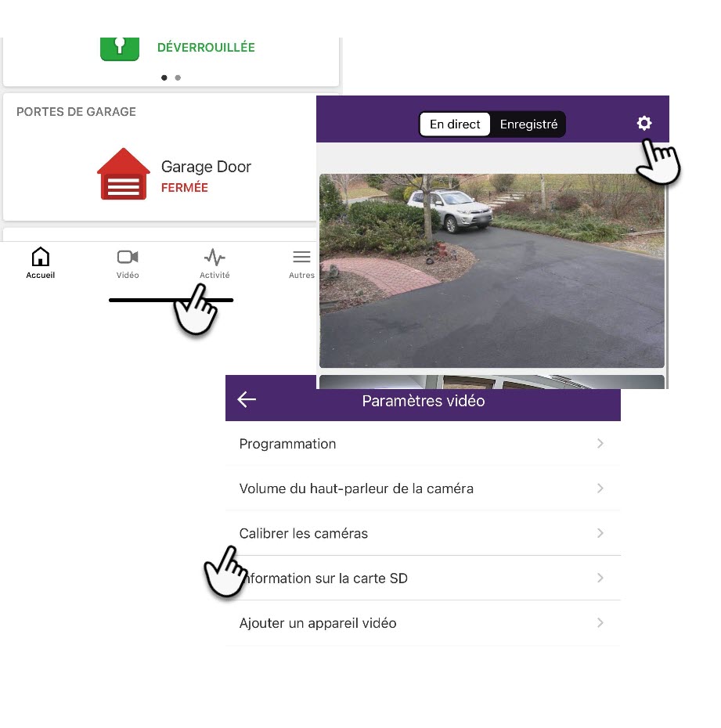
Task: Tap the Accueil home icon
Action: pyautogui.click(x=41, y=257)
